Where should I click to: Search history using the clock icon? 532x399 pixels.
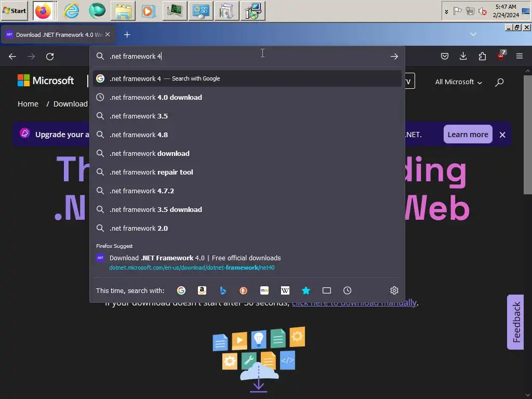click(347, 290)
